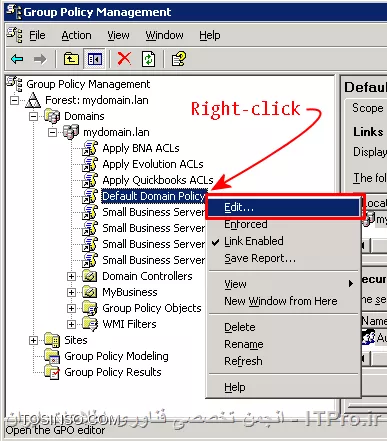This screenshot has height=441, width=387.
Task: Click the Group Policy Management root node icon
Action: click(x=14, y=83)
